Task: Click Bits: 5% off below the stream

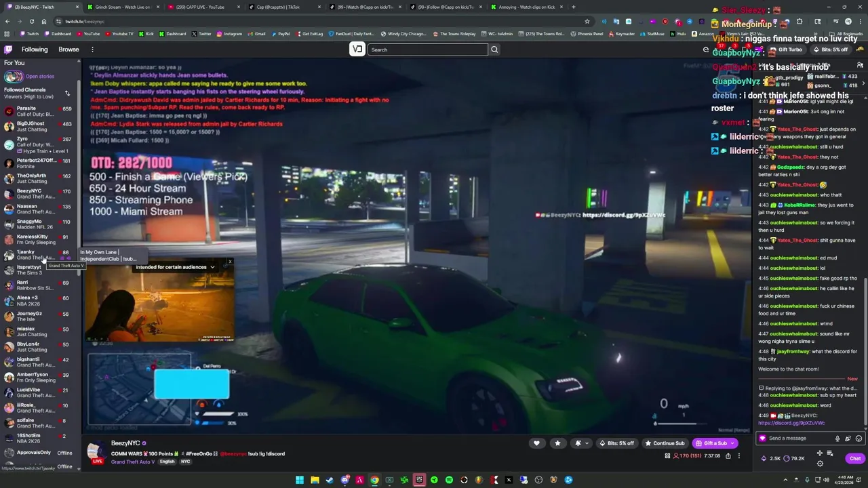Action: point(617,443)
